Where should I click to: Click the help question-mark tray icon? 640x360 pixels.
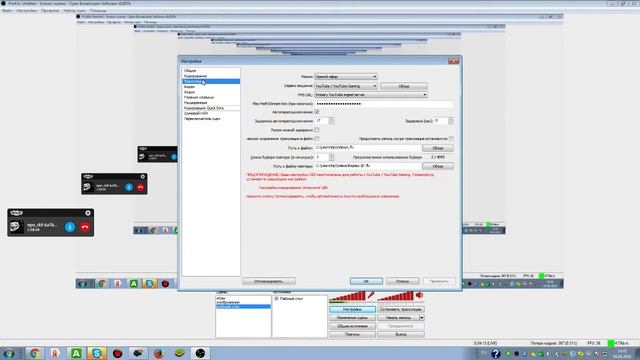(496, 354)
